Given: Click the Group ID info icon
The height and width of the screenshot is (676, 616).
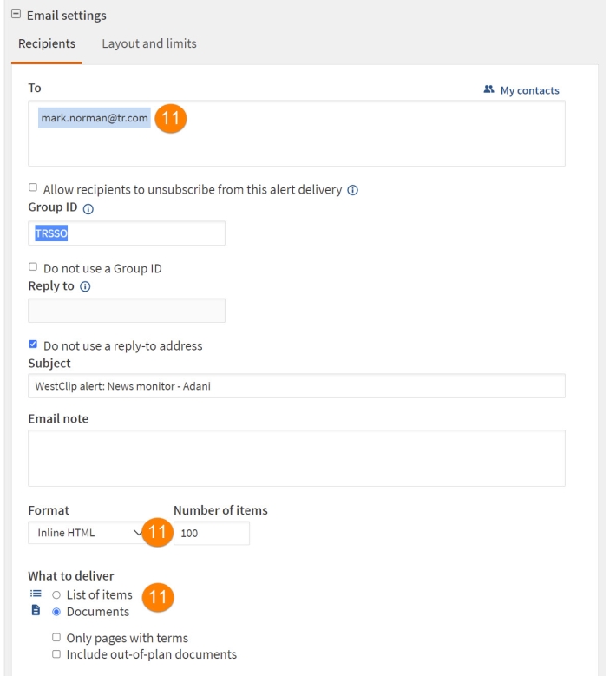Looking at the screenshot, I should [x=88, y=209].
